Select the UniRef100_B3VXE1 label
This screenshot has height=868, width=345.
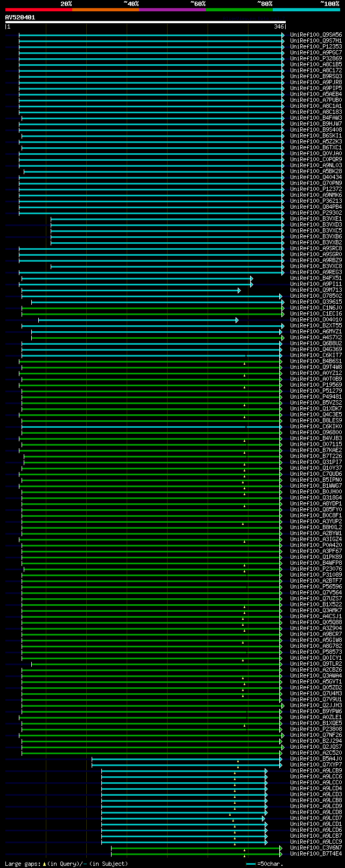(x=316, y=219)
